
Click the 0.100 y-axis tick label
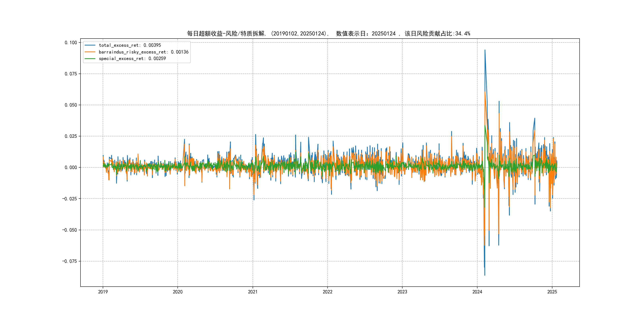click(71, 43)
